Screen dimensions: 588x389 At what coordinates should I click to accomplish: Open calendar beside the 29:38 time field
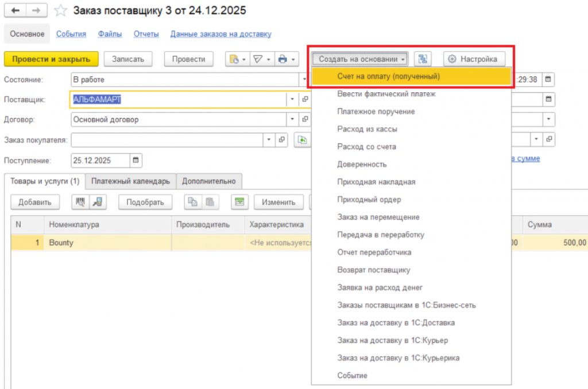click(x=548, y=79)
